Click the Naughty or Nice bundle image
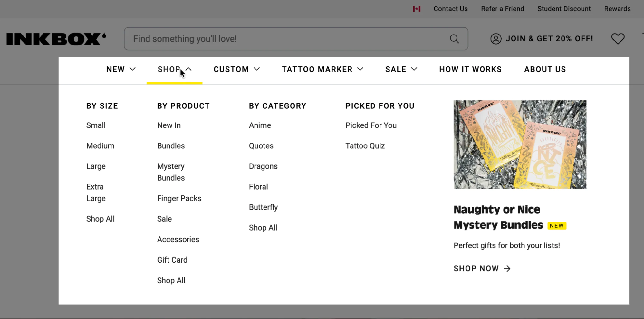The image size is (644, 319). (x=520, y=144)
